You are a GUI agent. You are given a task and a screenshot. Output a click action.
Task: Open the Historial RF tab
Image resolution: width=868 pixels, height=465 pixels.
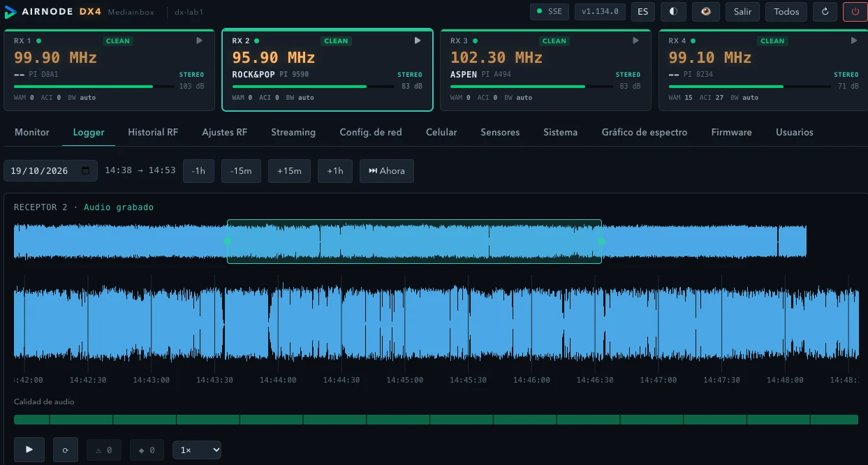click(x=153, y=132)
